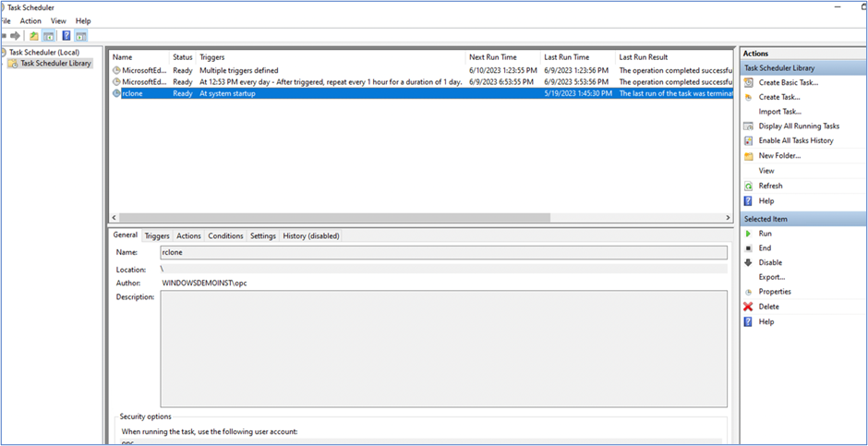Click the right scroll arrow of task list
This screenshot has width=868, height=446.
[x=729, y=218]
